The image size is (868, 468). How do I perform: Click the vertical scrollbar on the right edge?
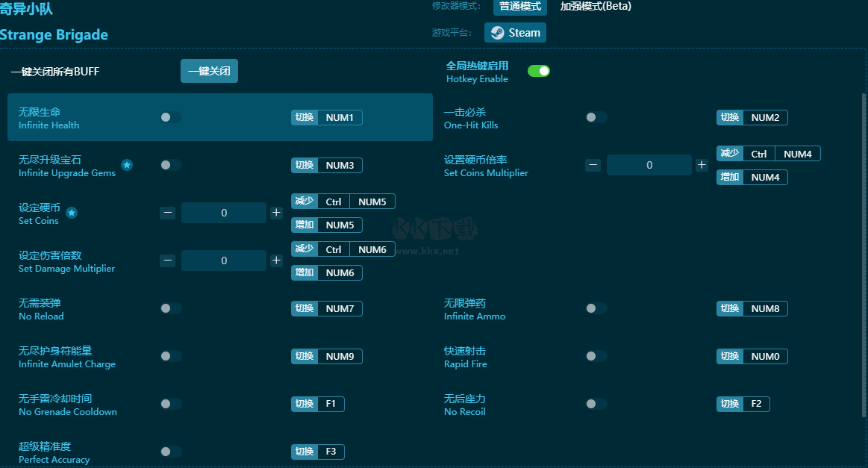tap(864, 255)
